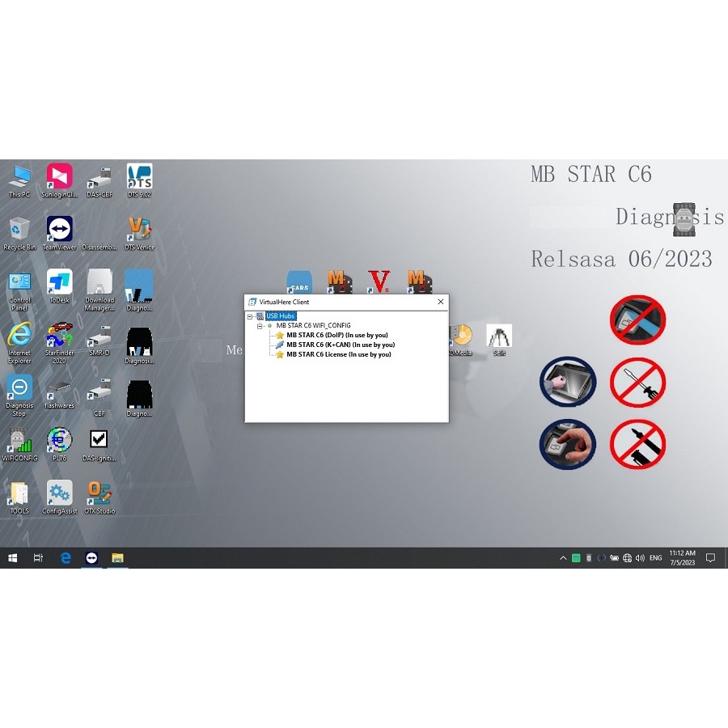The image size is (728, 728).
Task: Open File Explorer from the taskbar
Action: pos(117,557)
